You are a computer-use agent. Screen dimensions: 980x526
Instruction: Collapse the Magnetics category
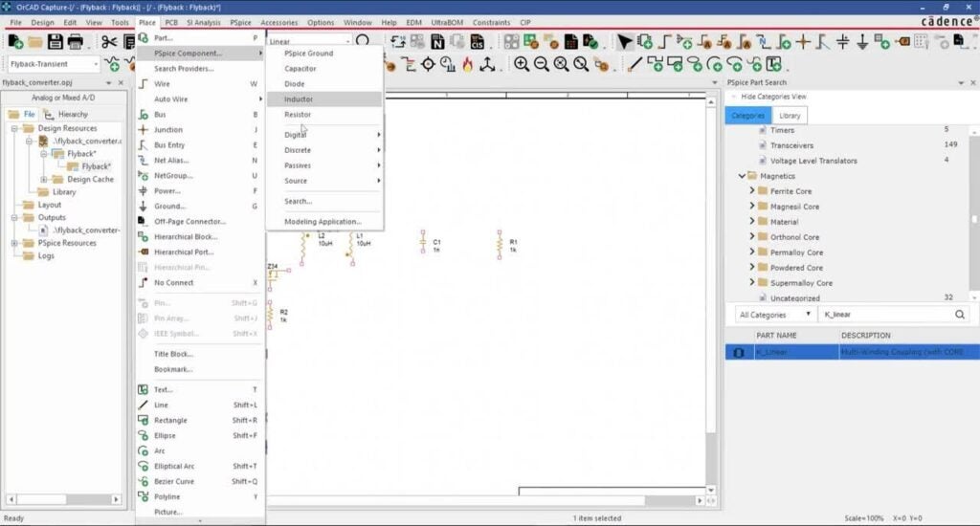742,176
